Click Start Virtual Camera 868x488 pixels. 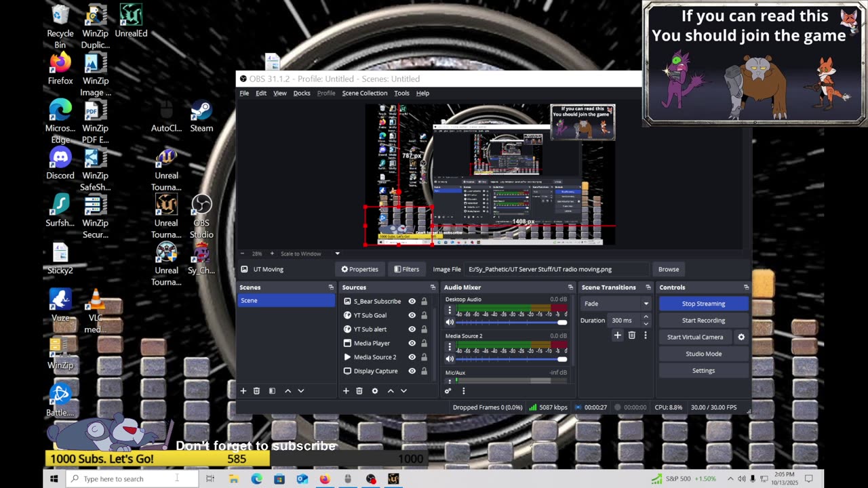[x=695, y=337]
